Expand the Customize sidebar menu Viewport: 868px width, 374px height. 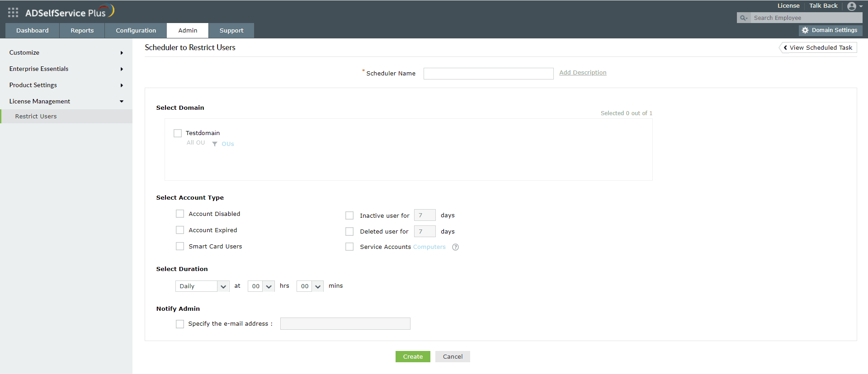[x=66, y=53]
